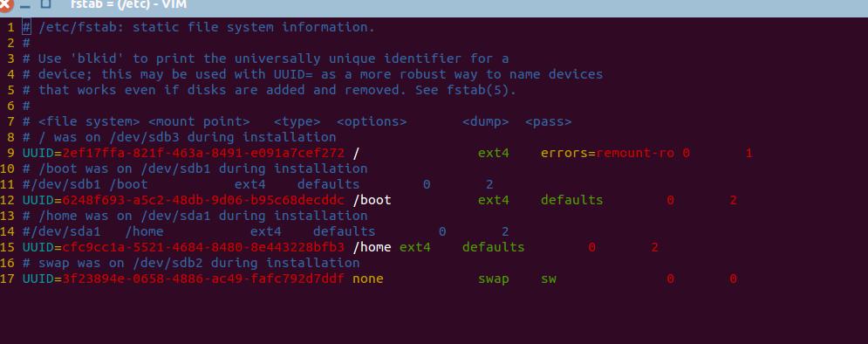The width and height of the screenshot is (868, 344).
Task: Click the errors=remount-ro option
Action: pyautogui.click(x=607, y=153)
